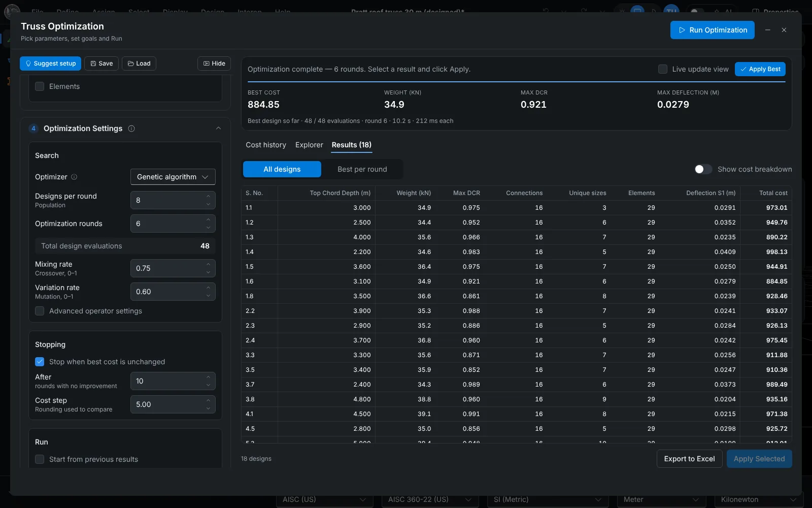The image size is (812, 508).
Task: Click the Load setup button
Action: [x=139, y=63]
